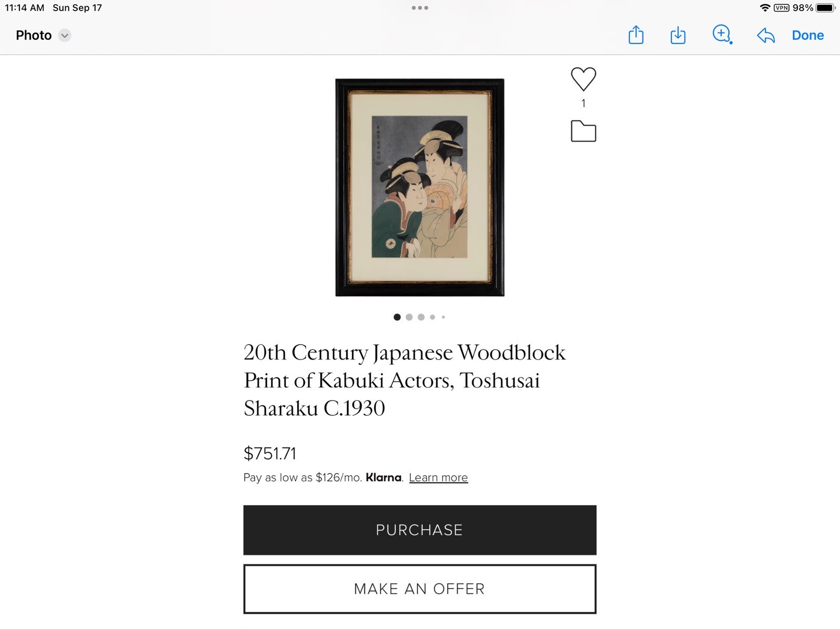Tap the download-to-device icon
This screenshot has width=840, height=630.
pos(678,35)
